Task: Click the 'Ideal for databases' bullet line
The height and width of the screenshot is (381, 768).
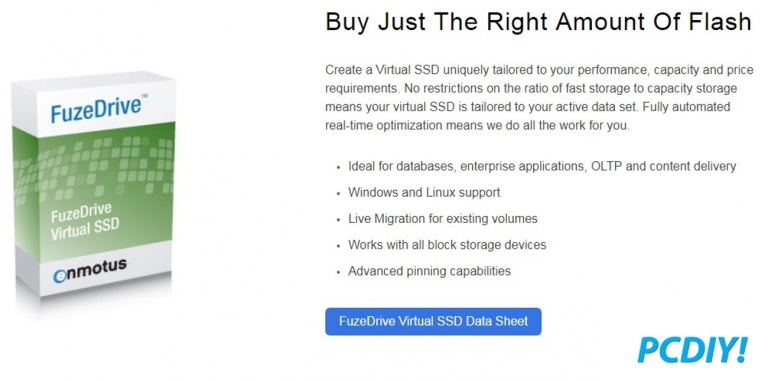Action: coord(542,166)
